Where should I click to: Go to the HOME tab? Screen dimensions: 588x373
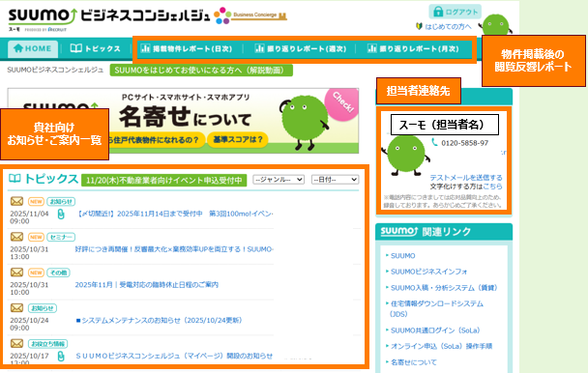click(33, 48)
